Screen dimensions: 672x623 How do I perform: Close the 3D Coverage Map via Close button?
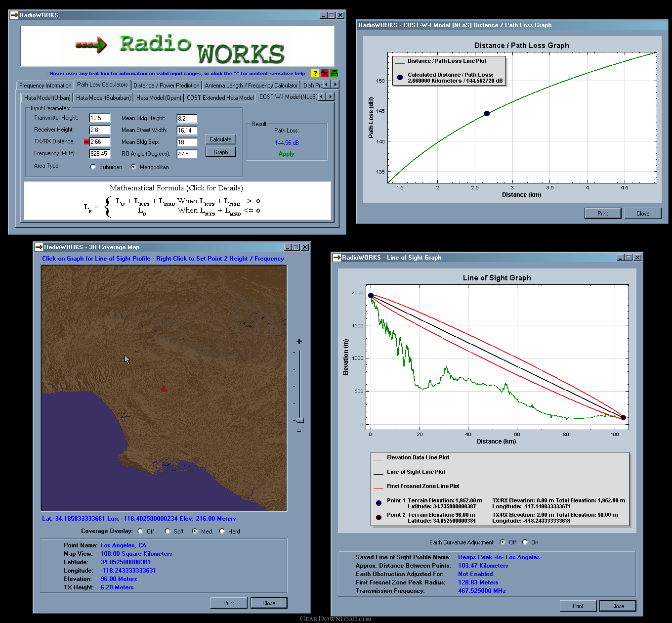269,603
